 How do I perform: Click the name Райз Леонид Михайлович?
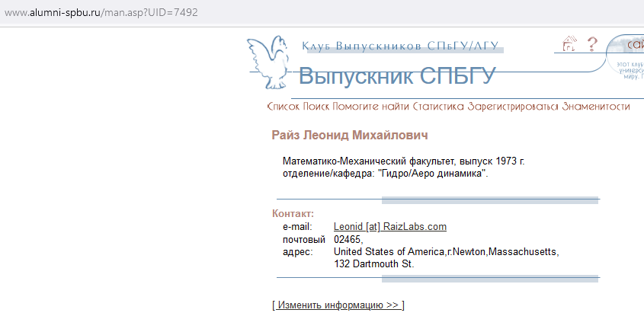coord(350,135)
